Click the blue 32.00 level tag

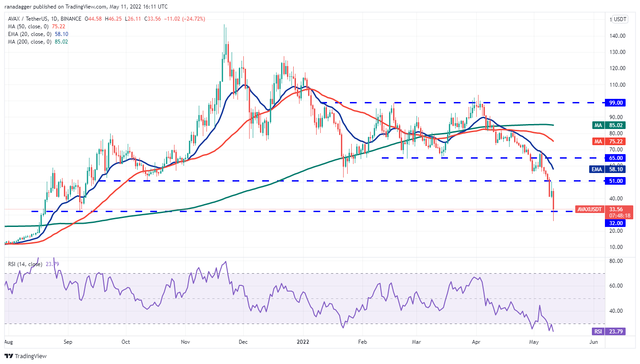click(615, 223)
